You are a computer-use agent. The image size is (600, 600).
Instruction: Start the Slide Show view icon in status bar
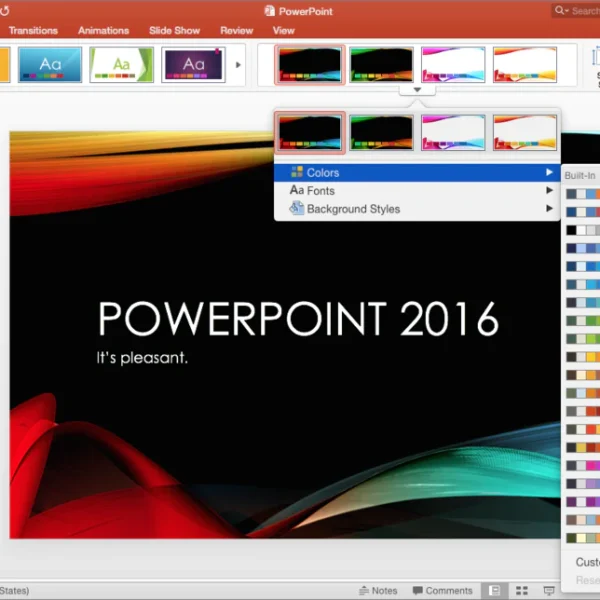tap(549, 590)
